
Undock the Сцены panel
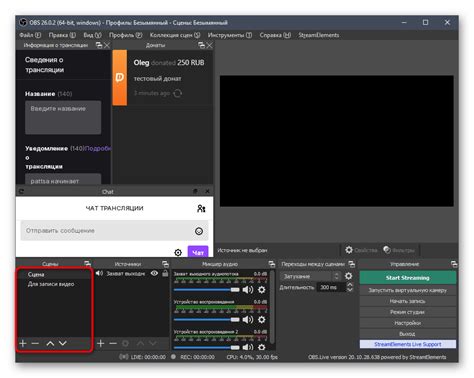click(87, 264)
